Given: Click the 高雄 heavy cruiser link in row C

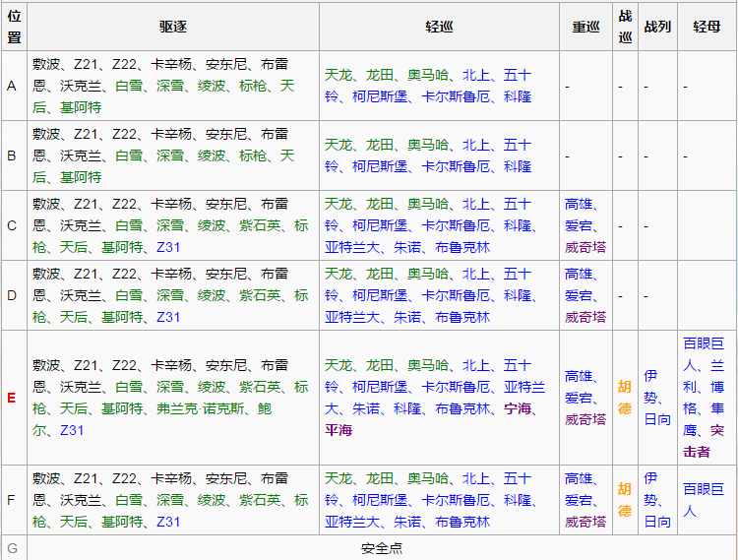Looking at the screenshot, I should pyautogui.click(x=580, y=204).
